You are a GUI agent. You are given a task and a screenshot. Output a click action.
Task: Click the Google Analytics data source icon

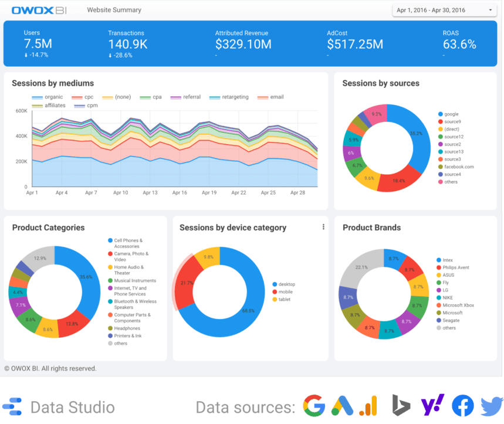click(368, 406)
